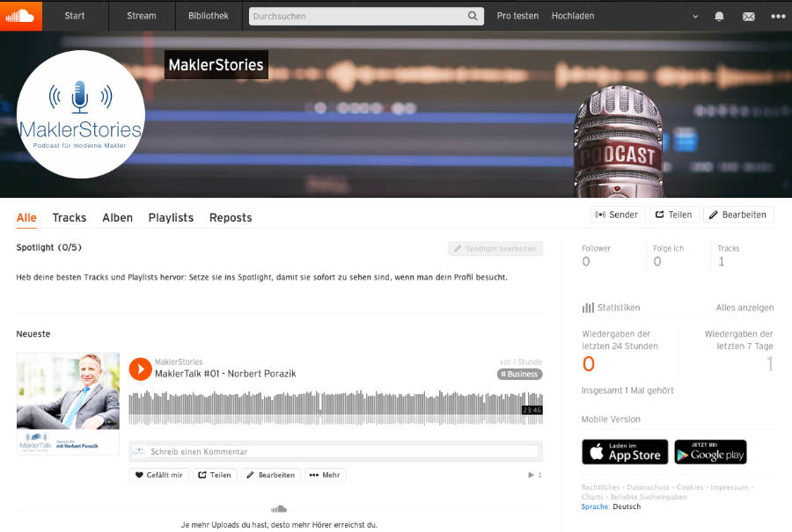
Task: Click the Sprache language link
Action: click(596, 506)
